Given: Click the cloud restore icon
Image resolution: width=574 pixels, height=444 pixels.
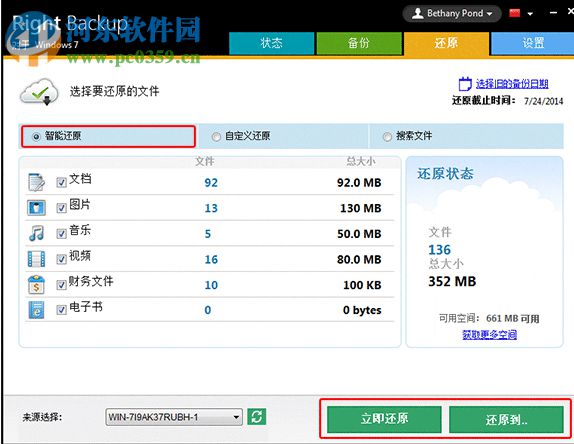Looking at the screenshot, I should pos(39,92).
